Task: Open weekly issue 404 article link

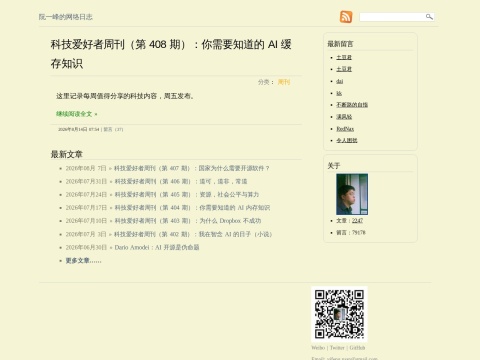Action: click(192, 208)
